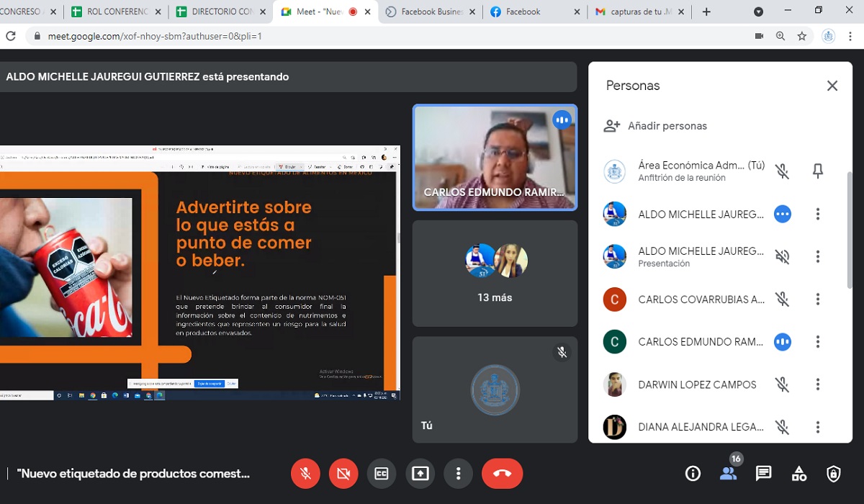Screen dimensions: 864x504
Task: Click the address bar URL meet.google.com
Action: [x=155, y=36]
